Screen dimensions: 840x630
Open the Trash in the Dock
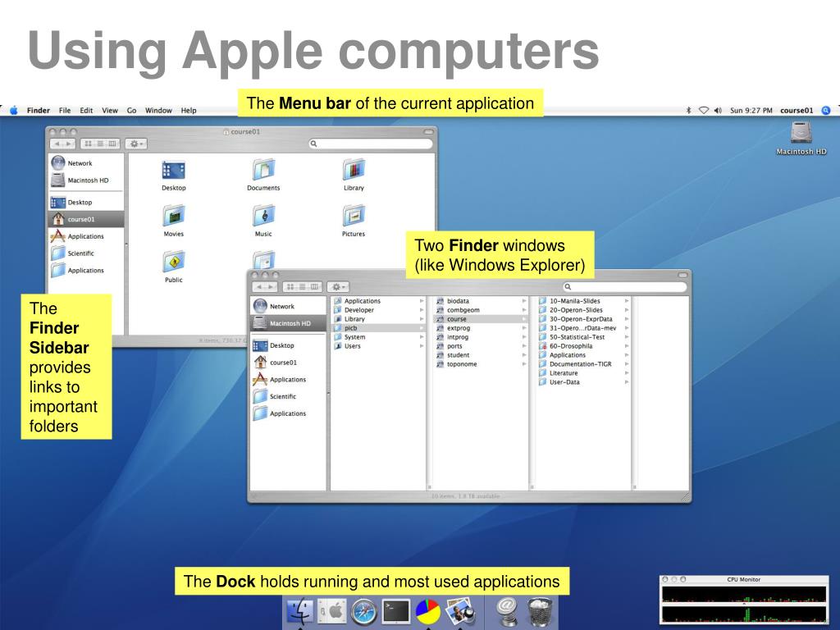(x=540, y=612)
